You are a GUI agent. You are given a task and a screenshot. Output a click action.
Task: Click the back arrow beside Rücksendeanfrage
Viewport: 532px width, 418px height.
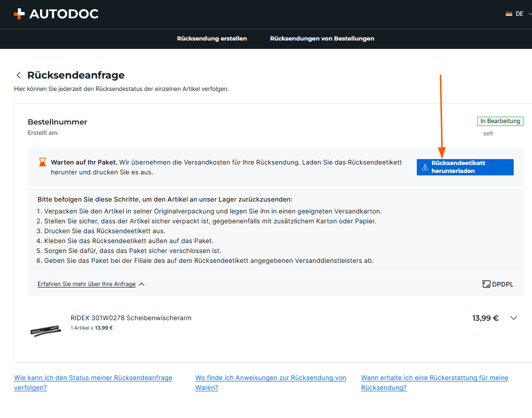(x=19, y=75)
